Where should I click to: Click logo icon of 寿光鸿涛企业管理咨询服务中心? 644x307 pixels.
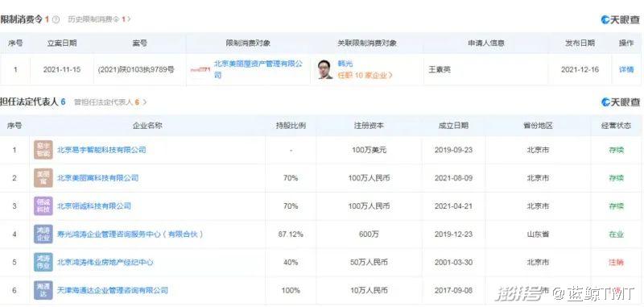(x=43, y=234)
